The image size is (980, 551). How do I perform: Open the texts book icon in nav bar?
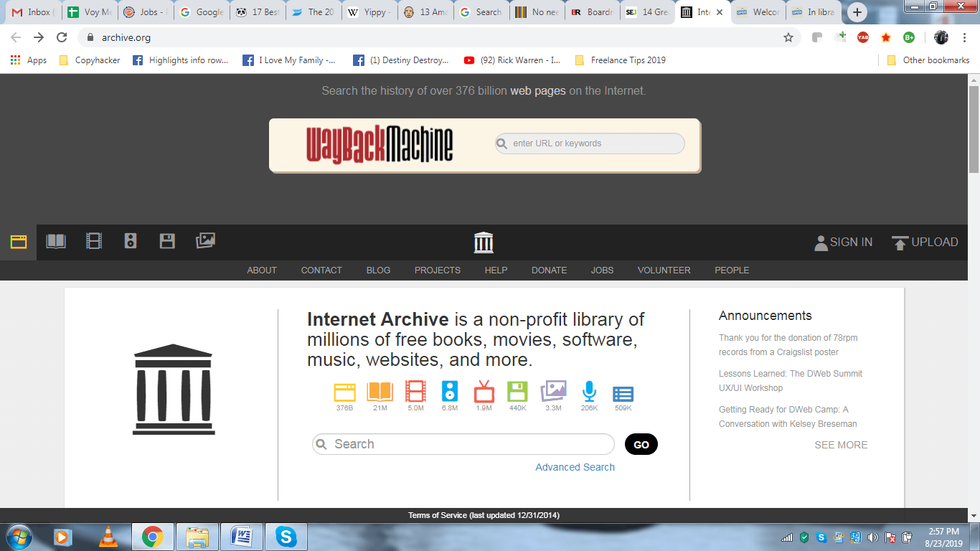tap(56, 241)
